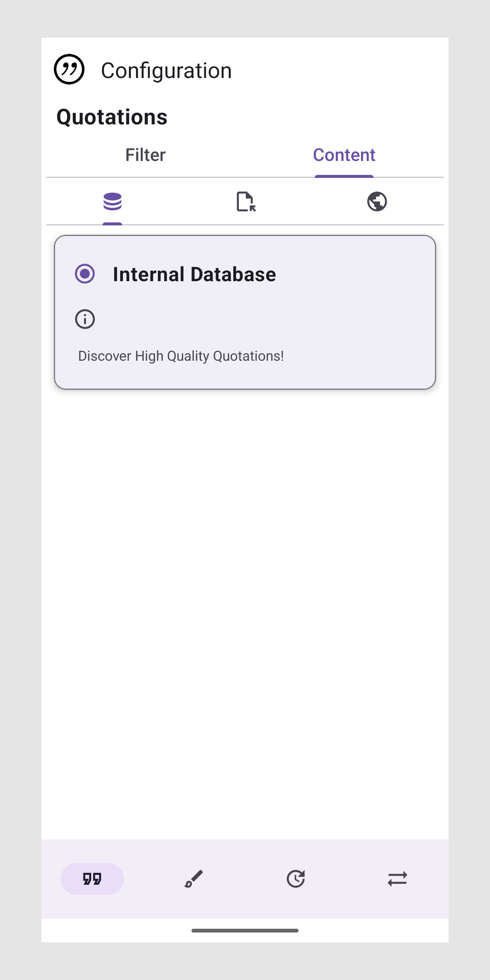This screenshot has height=980, width=490.
Task: Click the quotation mark app logo
Action: tap(69, 69)
